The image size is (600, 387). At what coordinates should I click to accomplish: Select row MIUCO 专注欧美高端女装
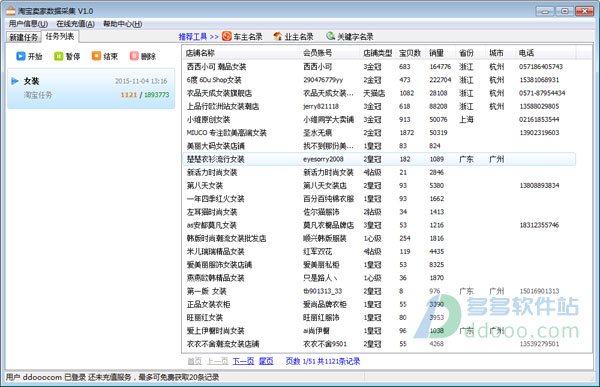coord(379,132)
